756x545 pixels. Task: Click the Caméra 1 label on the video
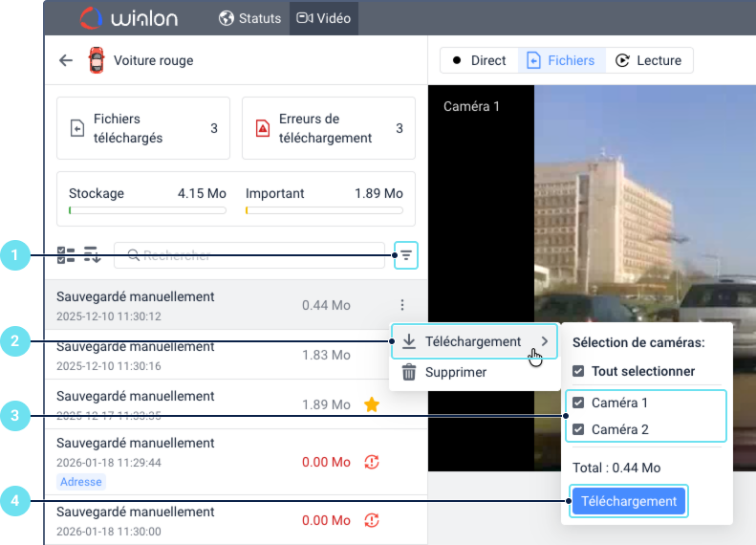point(471,106)
